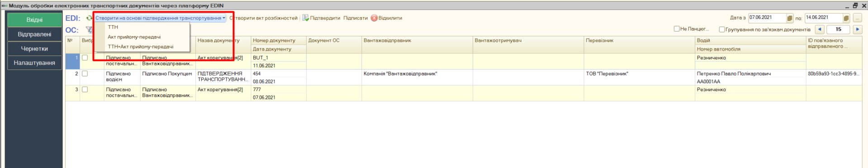The height and width of the screenshot is (168, 868).
Task: Go to previous page with left arrow
Action: click(820, 29)
